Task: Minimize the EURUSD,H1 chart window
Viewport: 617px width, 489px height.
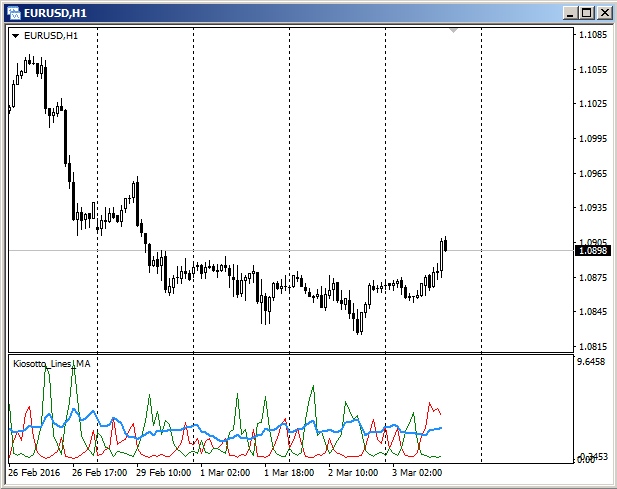Action: [x=570, y=13]
